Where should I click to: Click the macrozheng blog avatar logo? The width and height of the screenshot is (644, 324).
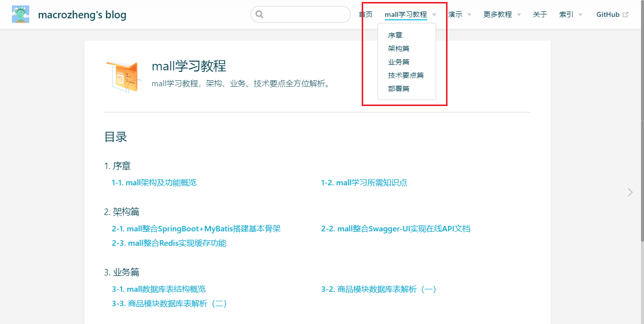click(x=20, y=14)
